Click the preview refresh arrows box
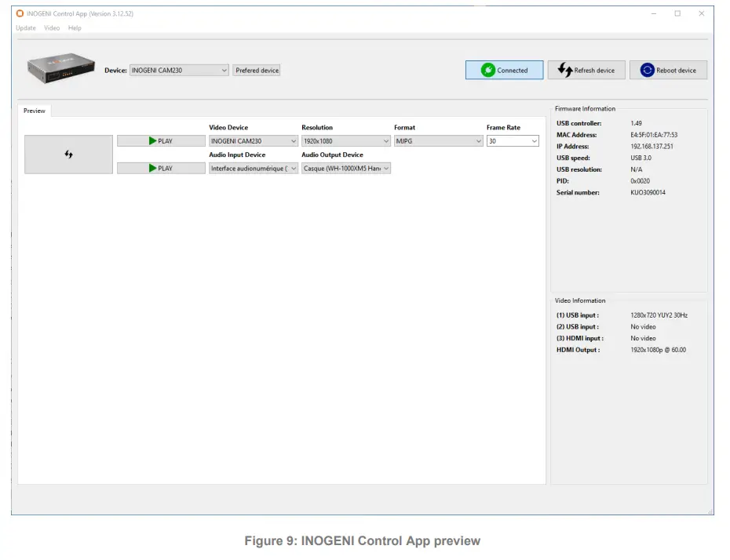The height and width of the screenshot is (560, 730). coord(68,155)
